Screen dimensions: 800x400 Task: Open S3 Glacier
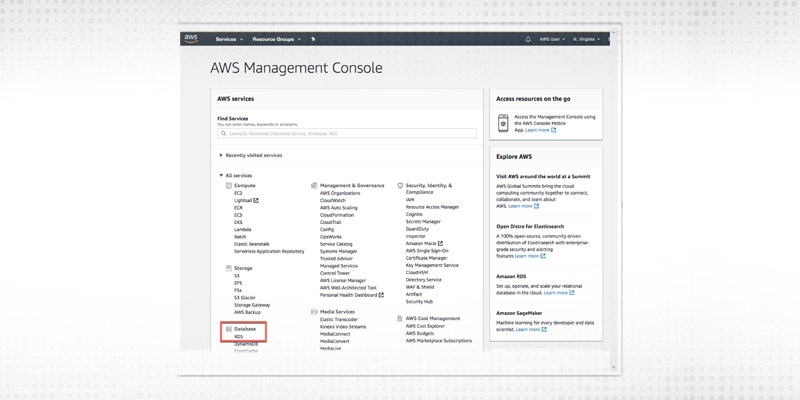(x=245, y=297)
